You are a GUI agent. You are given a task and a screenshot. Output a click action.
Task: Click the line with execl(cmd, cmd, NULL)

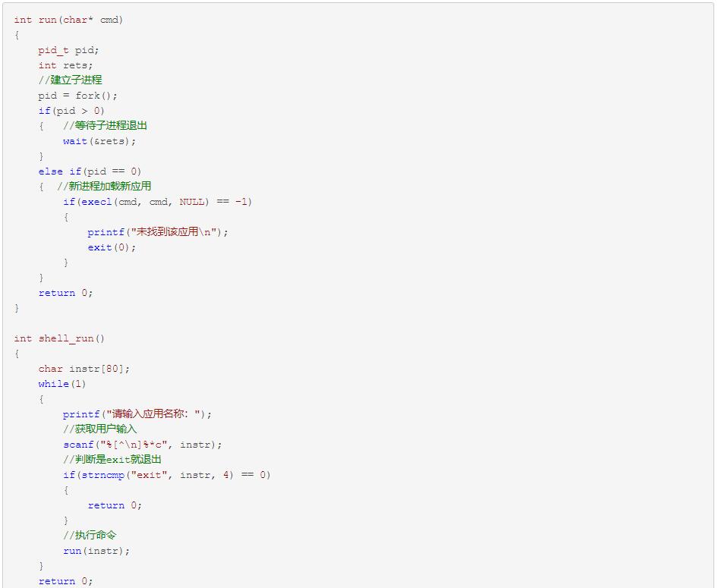(x=158, y=202)
